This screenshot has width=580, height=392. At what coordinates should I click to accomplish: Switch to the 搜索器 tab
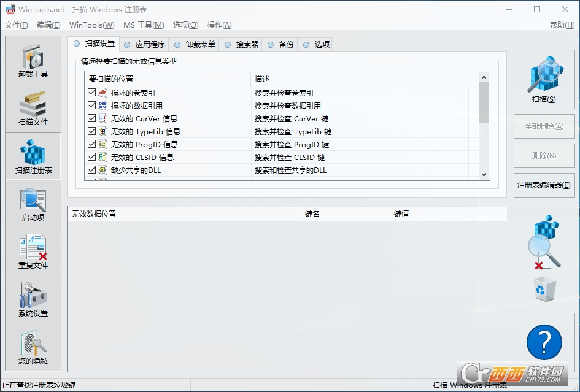pyautogui.click(x=242, y=45)
